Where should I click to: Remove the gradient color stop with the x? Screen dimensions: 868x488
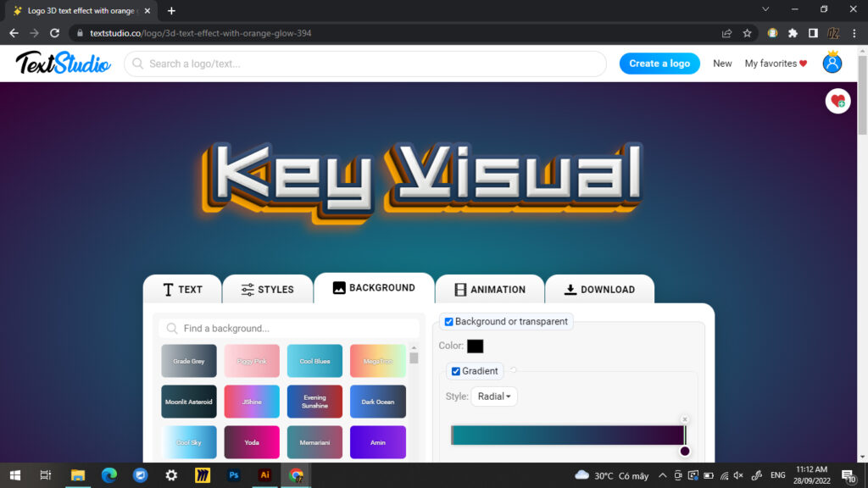tap(685, 419)
